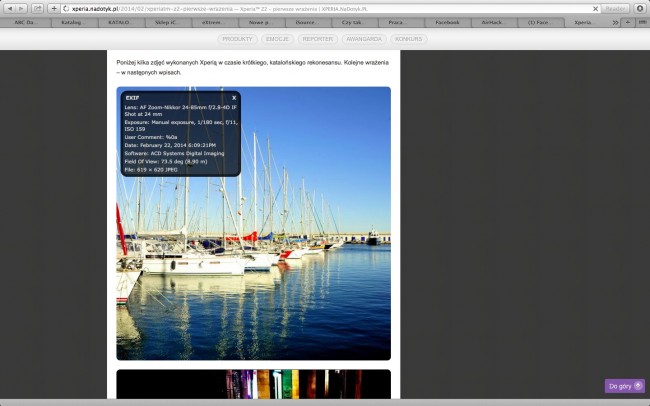Go forward using the Safari forward arrow
The width and height of the screenshot is (650, 406).
pyautogui.click(x=21, y=8)
